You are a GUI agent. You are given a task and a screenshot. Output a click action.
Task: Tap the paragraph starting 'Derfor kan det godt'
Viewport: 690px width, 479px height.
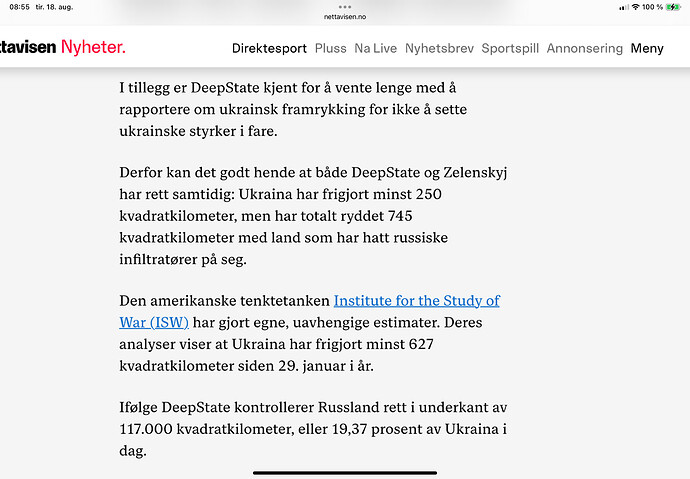[x=313, y=216]
